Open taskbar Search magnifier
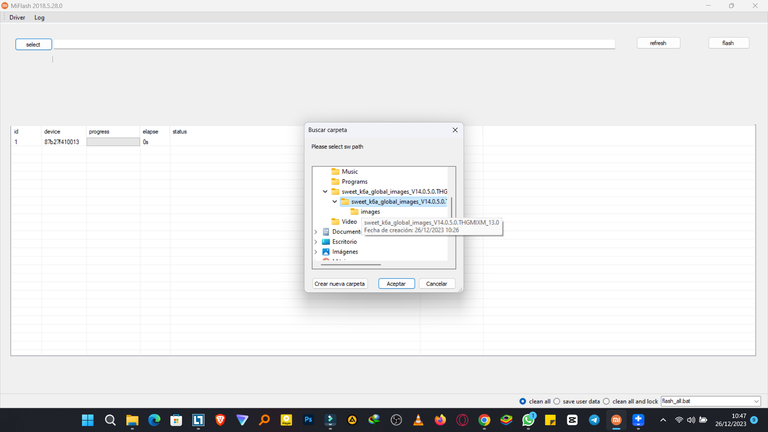The image size is (768, 432). (110, 420)
